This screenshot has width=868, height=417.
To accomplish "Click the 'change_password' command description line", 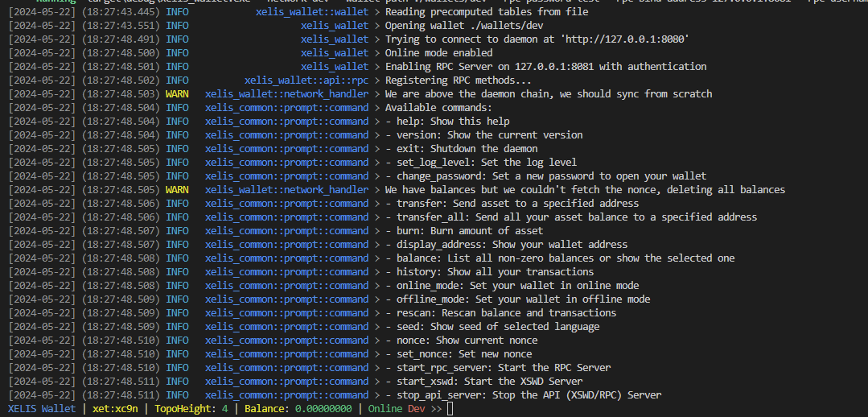I will (546, 176).
